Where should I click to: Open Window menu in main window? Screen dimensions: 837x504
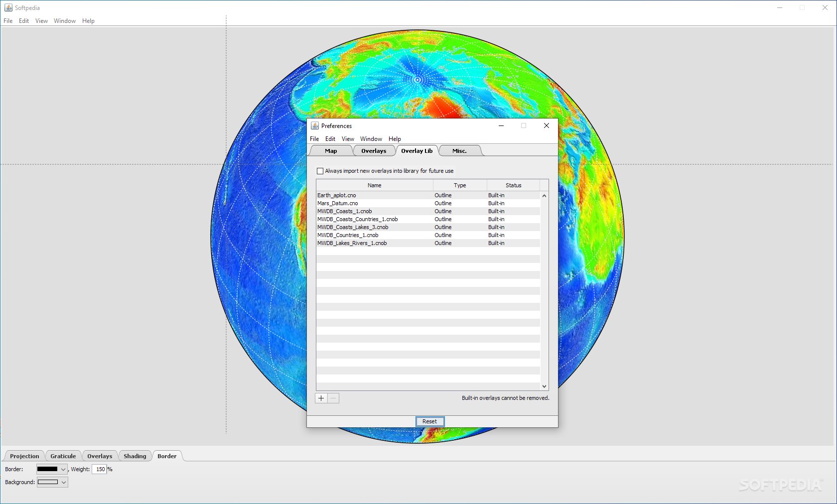[65, 21]
